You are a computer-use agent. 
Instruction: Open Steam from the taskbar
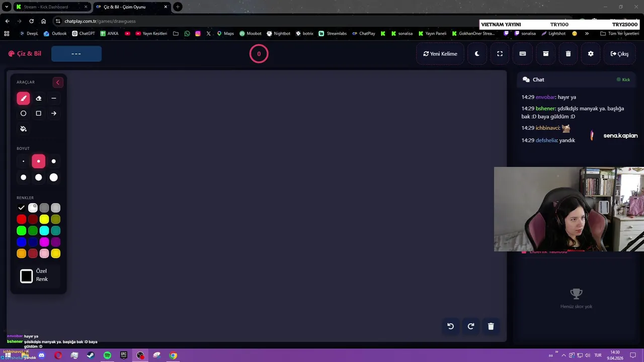tap(91, 355)
